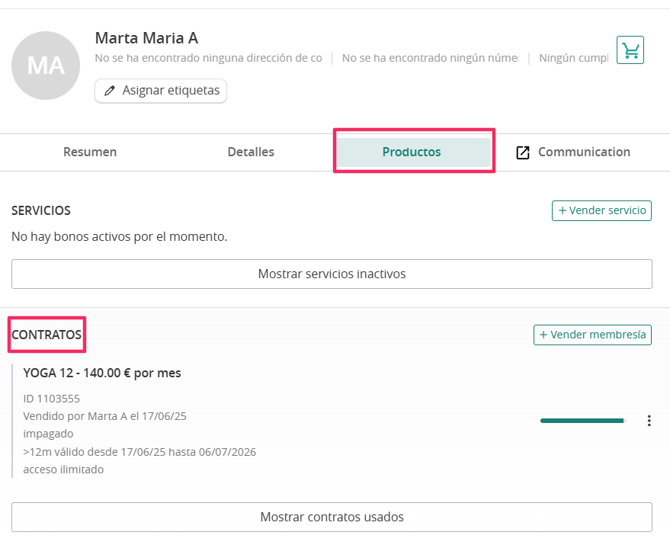Switch to the Resumen tab
The width and height of the screenshot is (670, 548).
(x=90, y=152)
